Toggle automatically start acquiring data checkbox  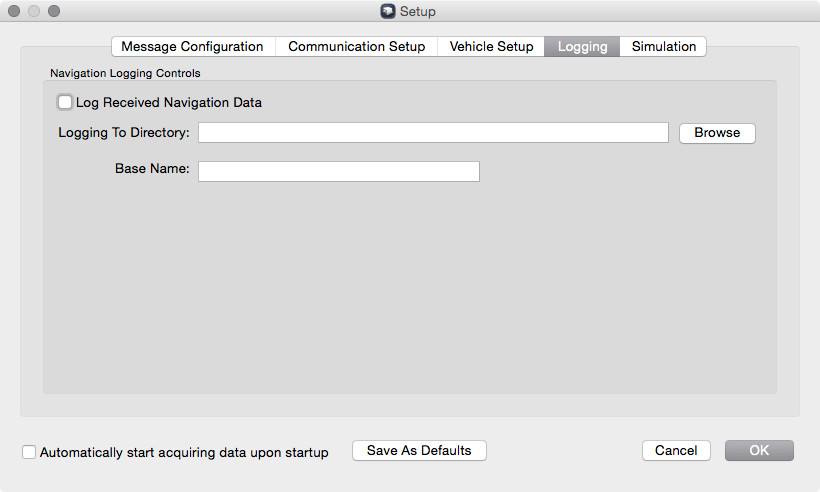click(x=30, y=452)
